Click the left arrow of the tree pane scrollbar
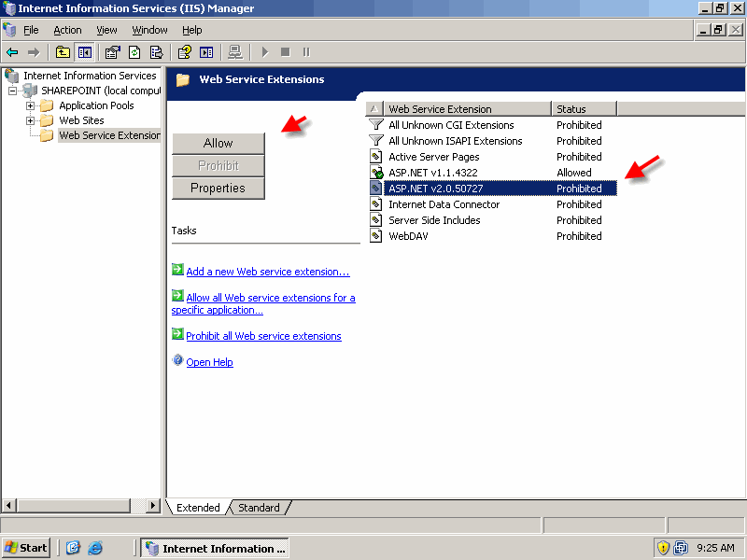This screenshot has height=560, width=747. tap(9, 505)
